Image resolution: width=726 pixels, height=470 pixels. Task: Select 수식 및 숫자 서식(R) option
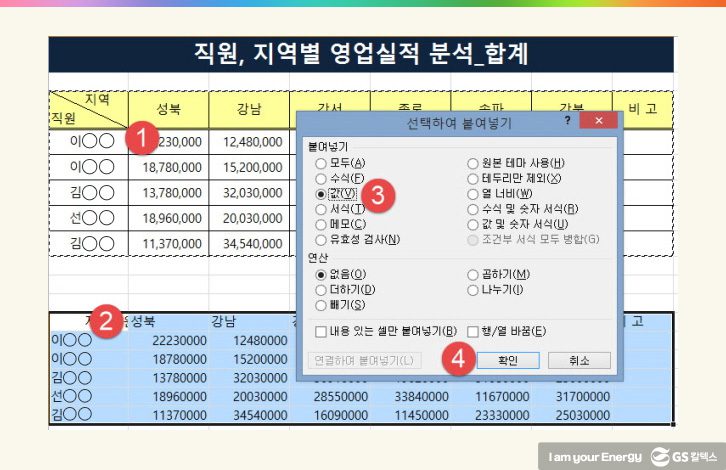pyautogui.click(x=473, y=209)
